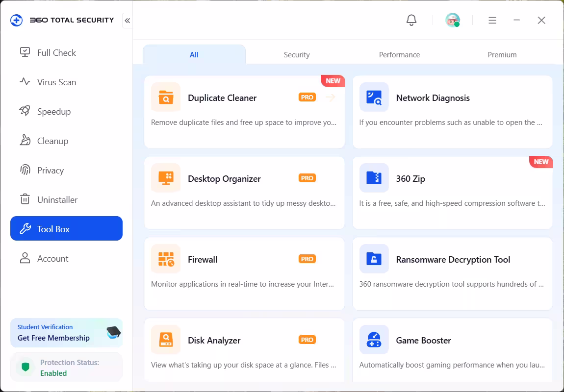Switch to the Security tab
Image resolution: width=564 pixels, height=392 pixels.
[x=297, y=54]
